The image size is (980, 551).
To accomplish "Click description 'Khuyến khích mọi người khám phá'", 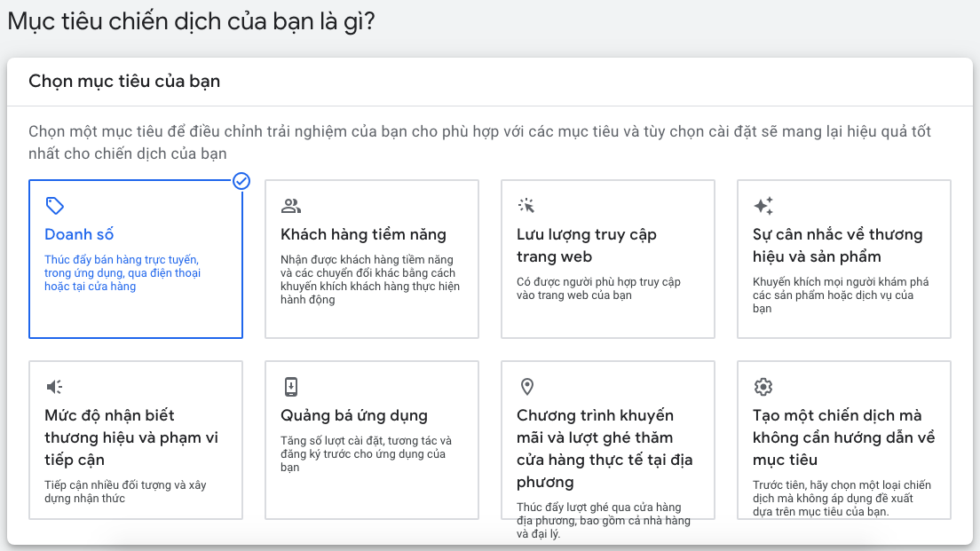I will click(x=841, y=295).
